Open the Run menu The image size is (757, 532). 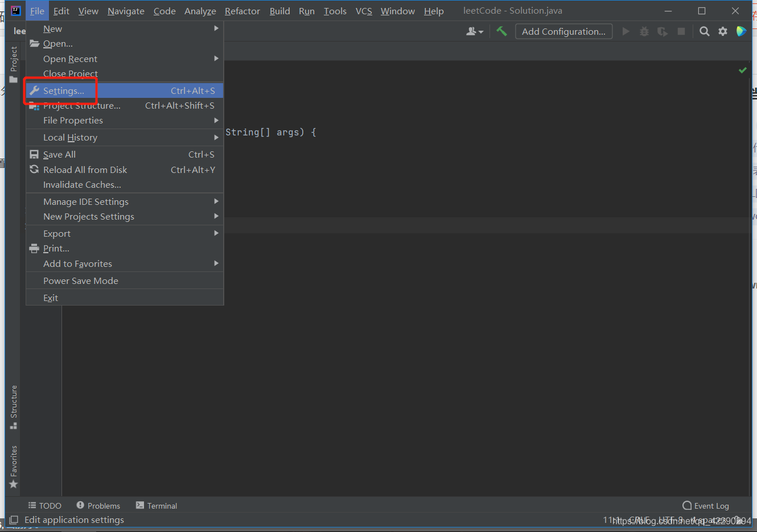tap(307, 11)
